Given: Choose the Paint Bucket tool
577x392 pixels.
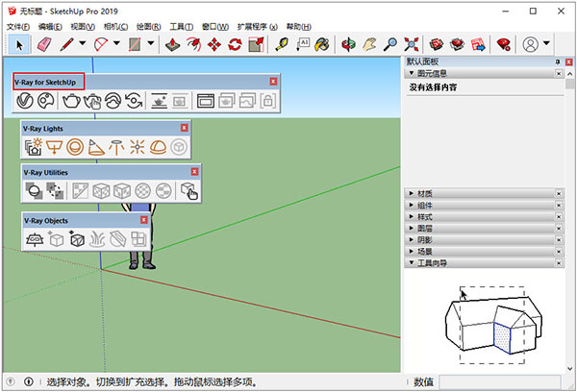Looking at the screenshot, I should click(x=322, y=44).
